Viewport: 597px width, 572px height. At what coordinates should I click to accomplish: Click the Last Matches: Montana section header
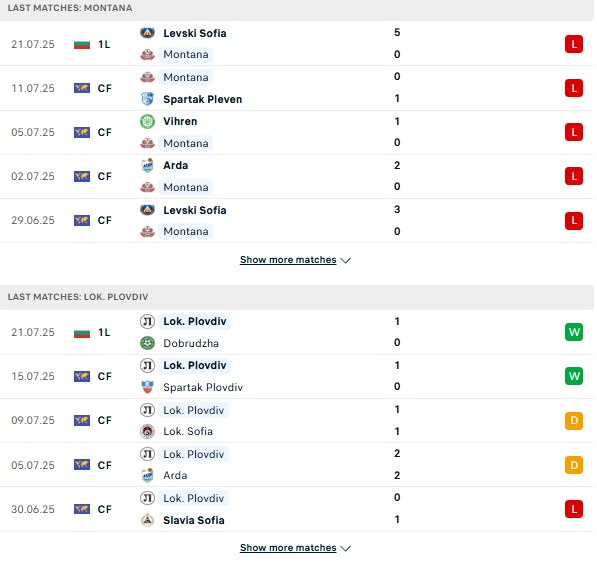(x=297, y=9)
